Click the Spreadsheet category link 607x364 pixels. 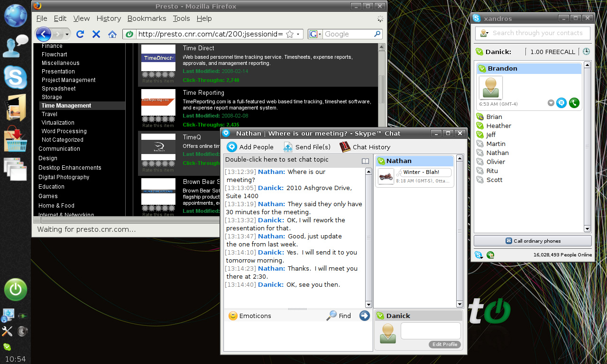point(59,89)
